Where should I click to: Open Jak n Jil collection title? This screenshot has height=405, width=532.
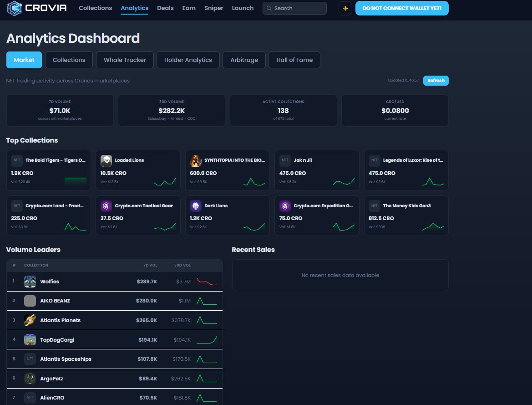303,160
